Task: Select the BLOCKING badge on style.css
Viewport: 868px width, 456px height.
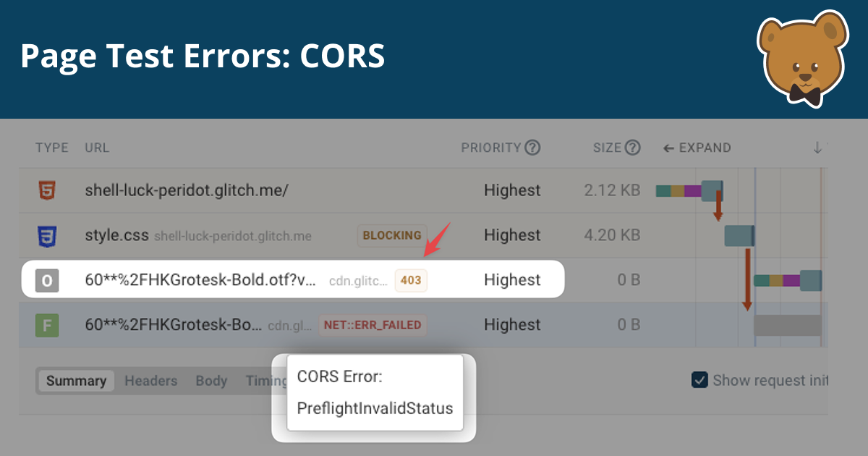Action: point(391,235)
